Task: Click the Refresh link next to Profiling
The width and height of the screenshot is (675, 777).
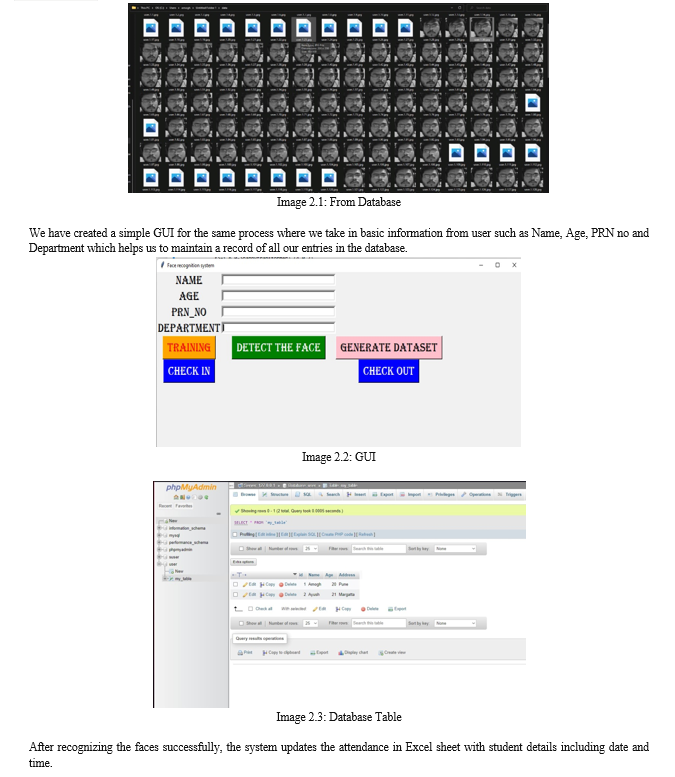Action: pyautogui.click(x=366, y=535)
